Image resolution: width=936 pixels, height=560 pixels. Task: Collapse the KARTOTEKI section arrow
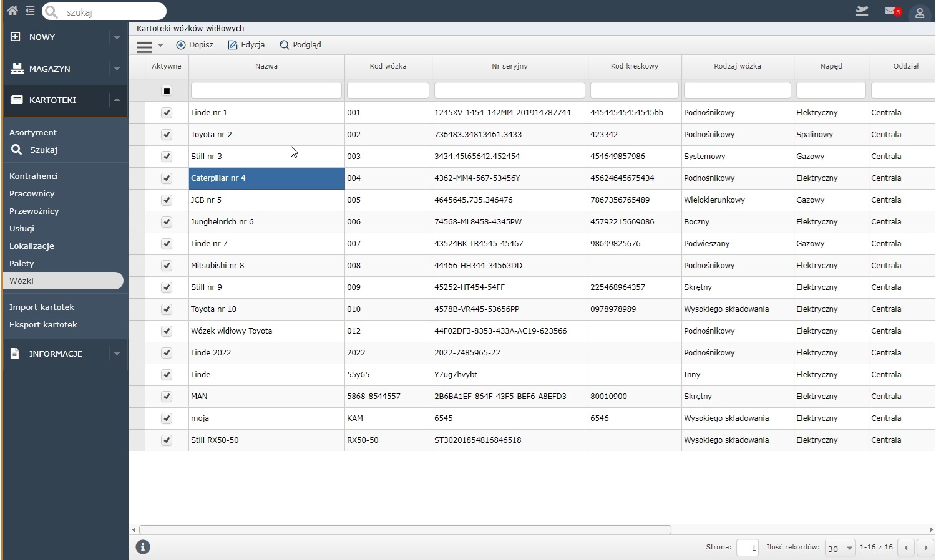click(x=117, y=100)
